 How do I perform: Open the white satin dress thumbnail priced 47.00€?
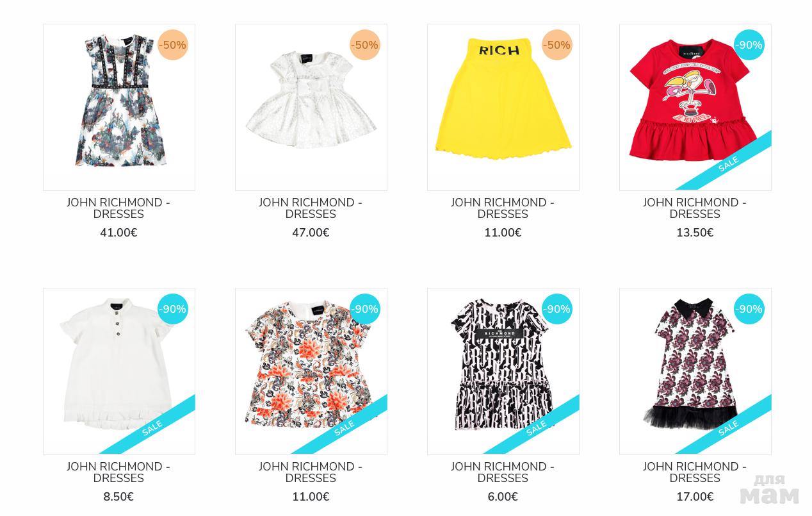(311, 107)
